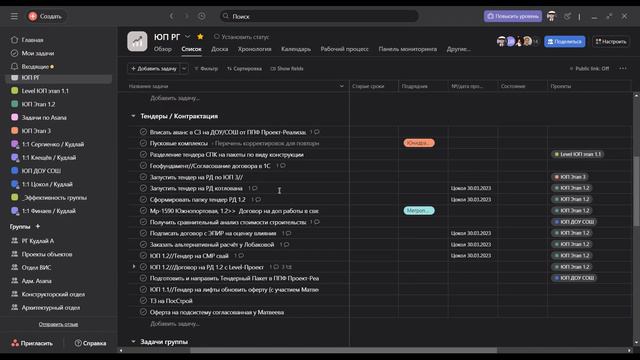
Task: Open the user profile avatar
Action: tap(551, 16)
